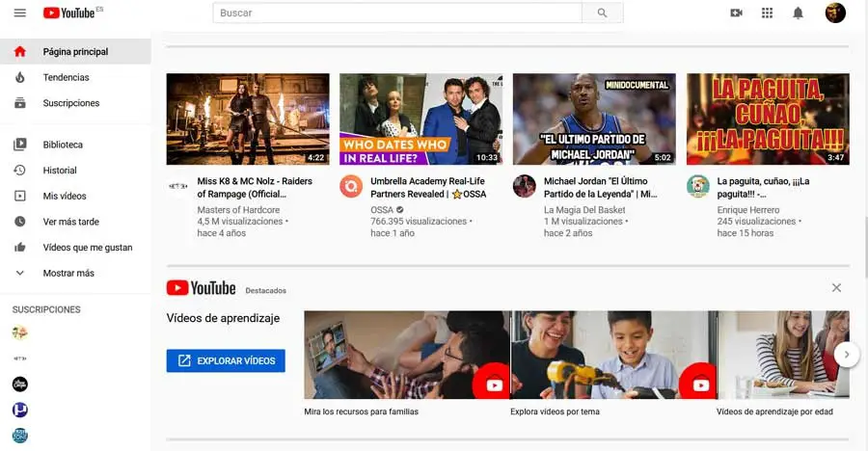This screenshot has width=868, height=451.
Task: Open La paguita, cuñao video title
Action: click(x=764, y=188)
